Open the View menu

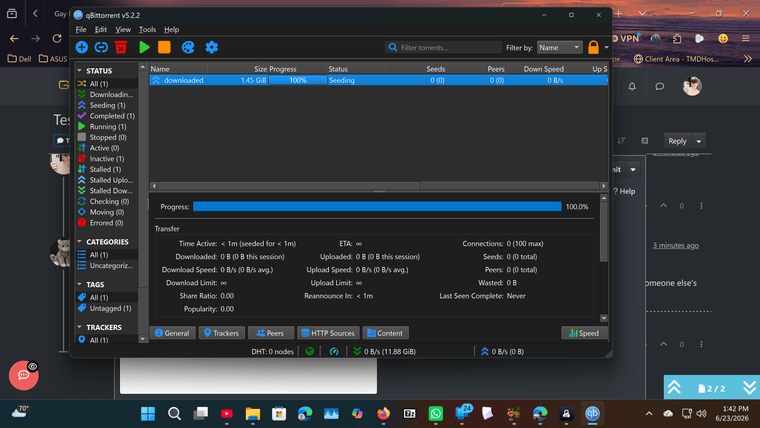(x=123, y=30)
